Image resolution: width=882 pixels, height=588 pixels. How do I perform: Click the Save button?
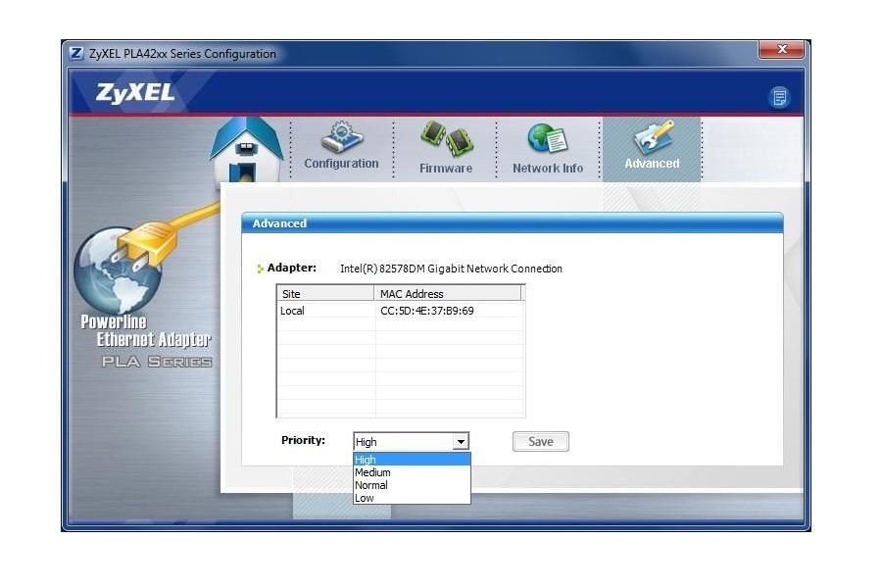click(x=541, y=442)
